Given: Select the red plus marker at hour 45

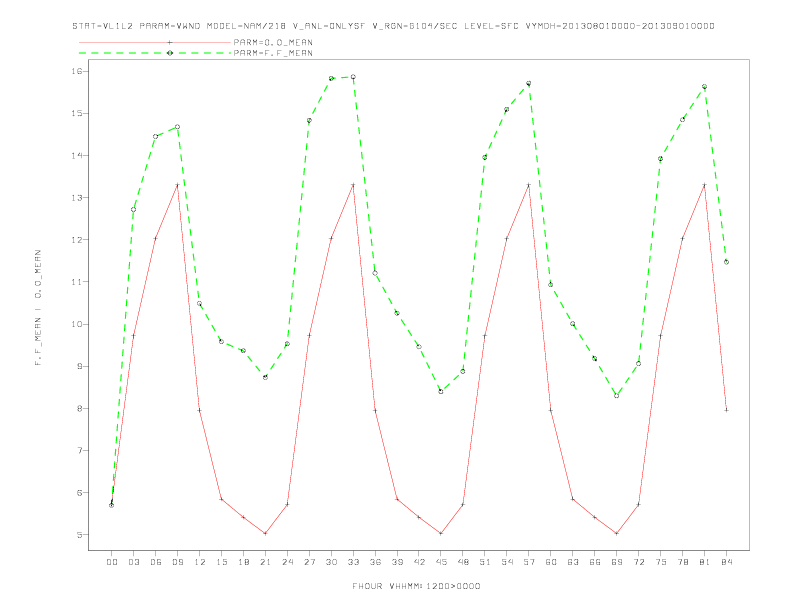Looking at the screenshot, I should tap(441, 533).
